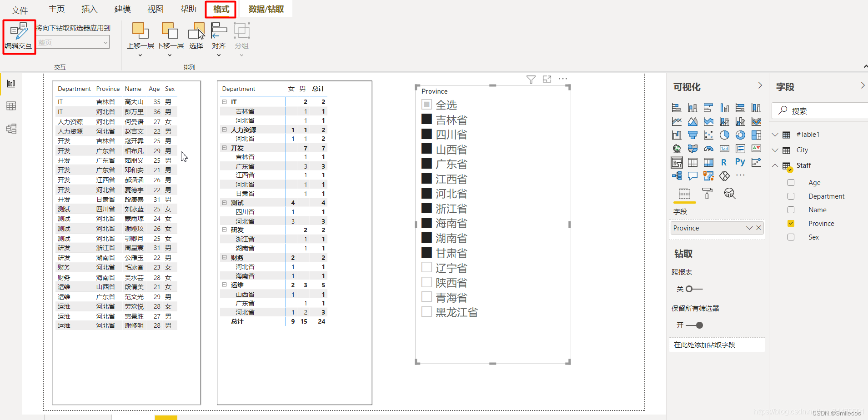Select the gauge visual
The width and height of the screenshot is (868, 420).
click(708, 149)
